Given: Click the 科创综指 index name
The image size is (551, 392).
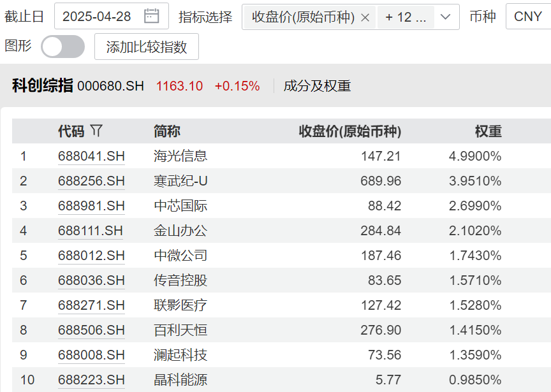Looking at the screenshot, I should point(43,85).
